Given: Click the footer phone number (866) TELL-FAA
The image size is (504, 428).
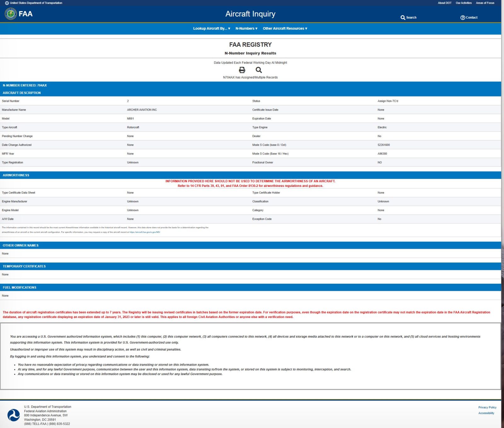Looking at the screenshot, I should (x=35, y=424).
